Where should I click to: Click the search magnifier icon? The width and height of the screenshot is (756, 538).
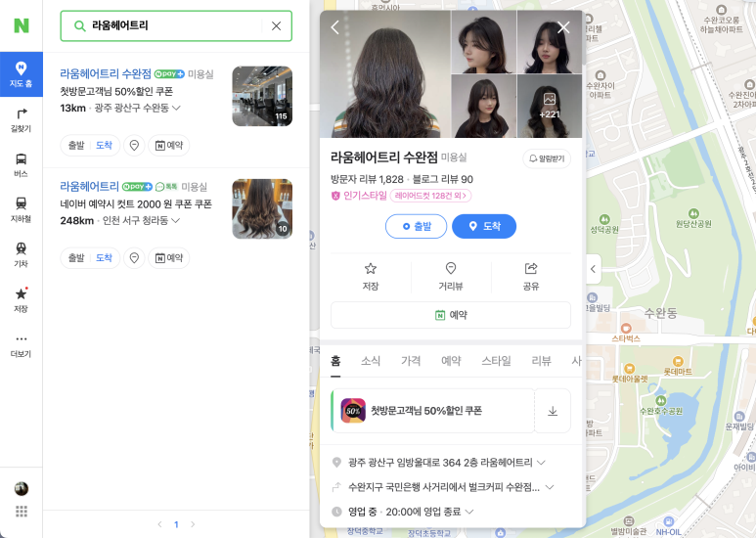[x=79, y=25]
